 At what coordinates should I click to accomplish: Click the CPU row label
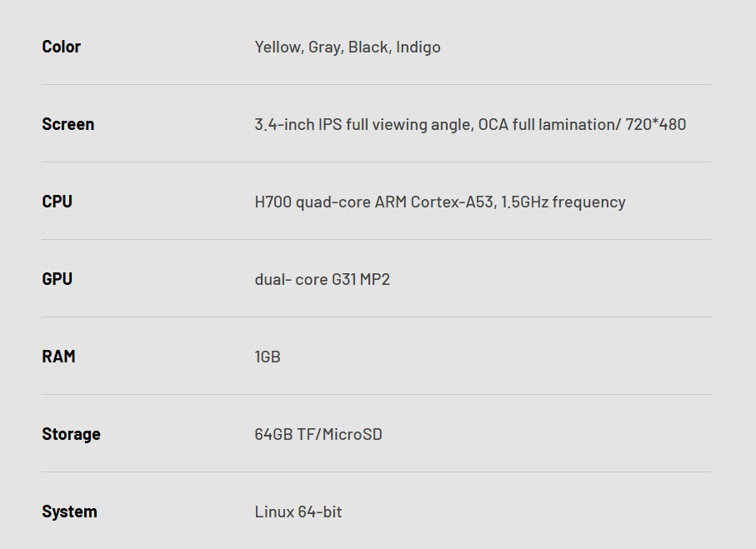(57, 202)
